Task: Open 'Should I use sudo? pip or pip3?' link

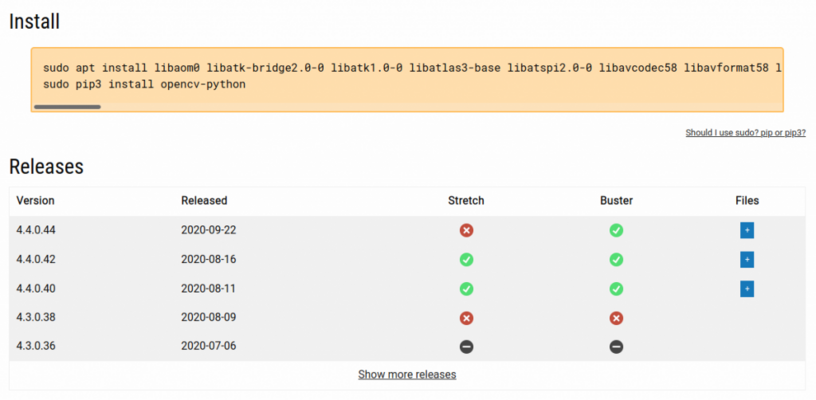Action: coord(745,133)
